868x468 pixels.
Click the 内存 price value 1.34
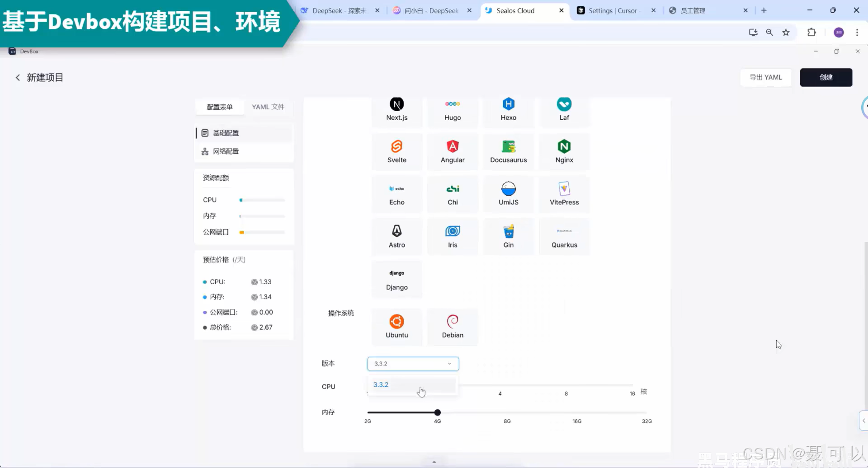tap(265, 297)
